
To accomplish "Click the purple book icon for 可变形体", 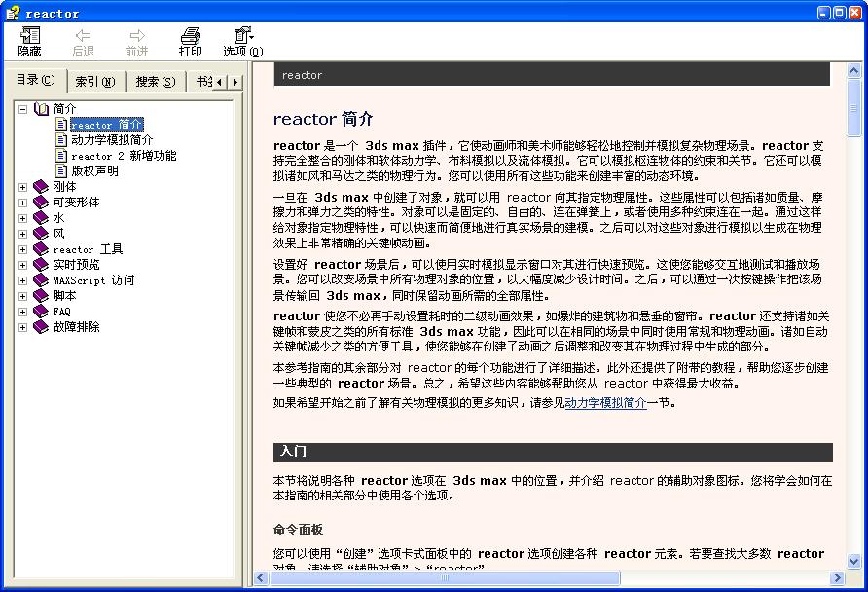I will [x=41, y=203].
